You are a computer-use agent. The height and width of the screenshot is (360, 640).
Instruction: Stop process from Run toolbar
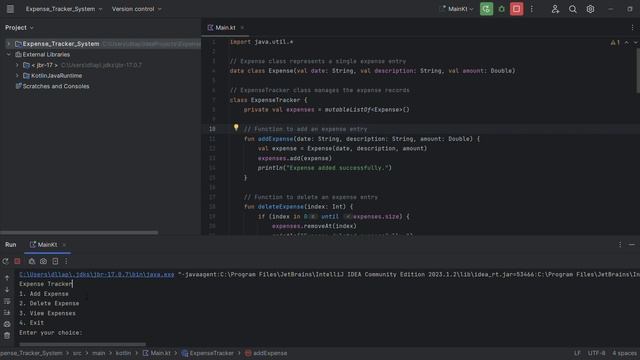tap(17, 261)
